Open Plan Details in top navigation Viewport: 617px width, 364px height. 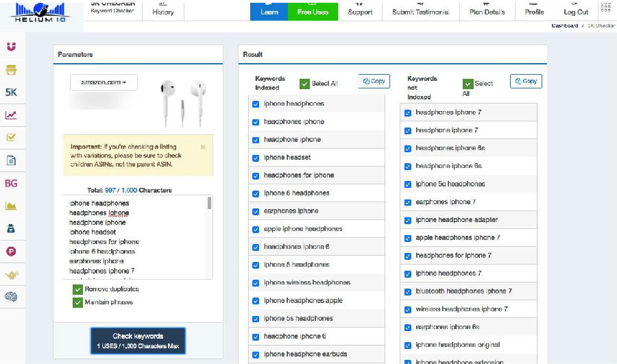[487, 10]
